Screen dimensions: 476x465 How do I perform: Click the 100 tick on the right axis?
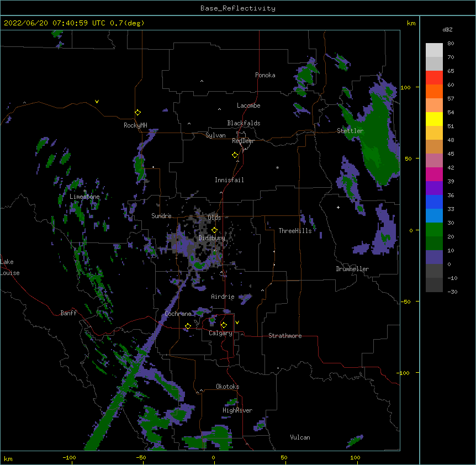coord(405,87)
